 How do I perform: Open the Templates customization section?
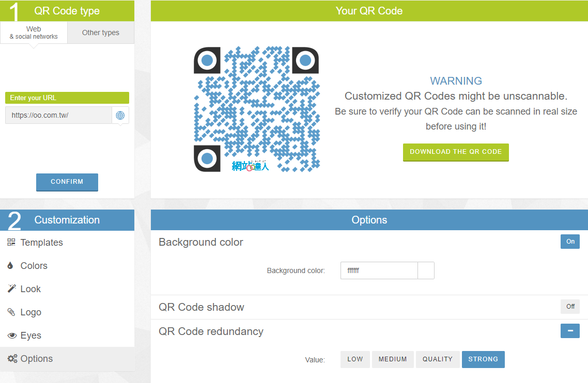67,243
